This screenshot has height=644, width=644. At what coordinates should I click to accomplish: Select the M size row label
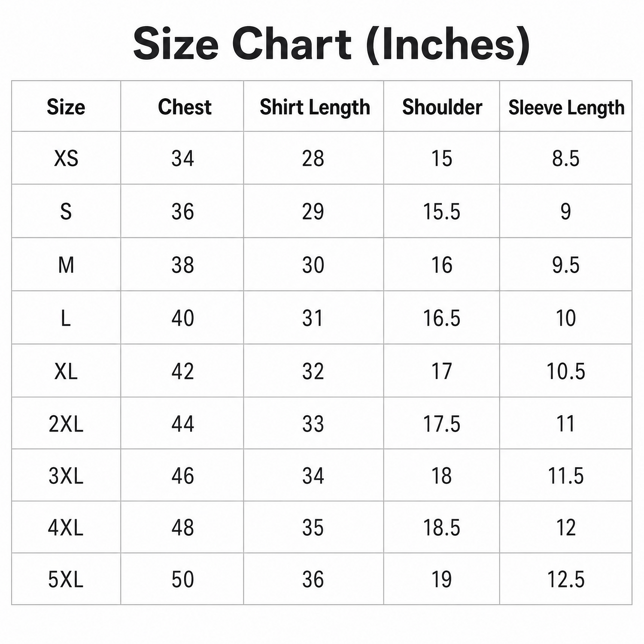(x=66, y=265)
